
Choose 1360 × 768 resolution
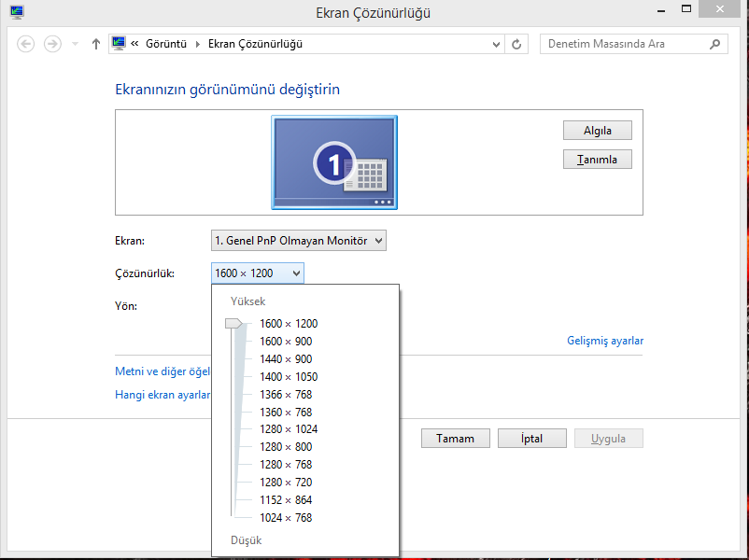286,412
